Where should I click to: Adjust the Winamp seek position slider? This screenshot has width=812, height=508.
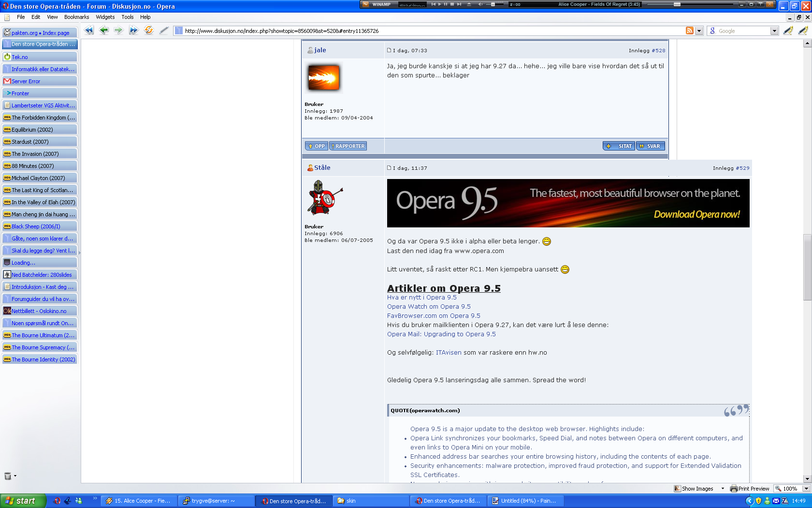pos(677,4)
